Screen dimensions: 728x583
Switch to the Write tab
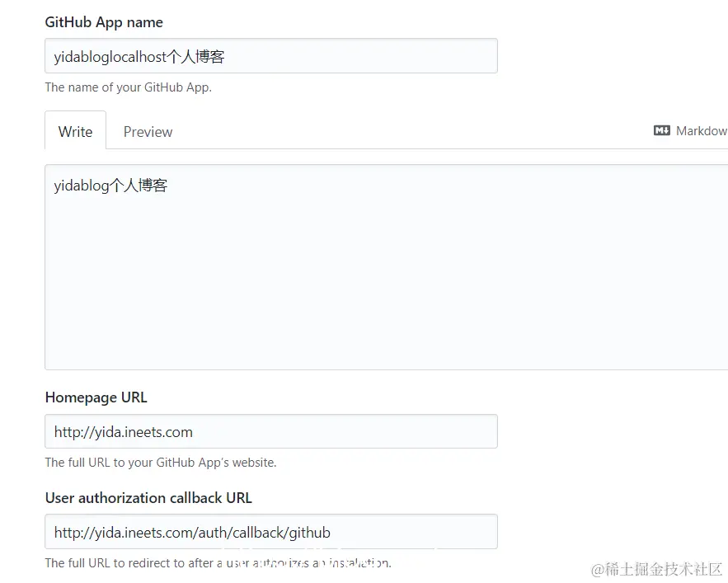click(75, 130)
